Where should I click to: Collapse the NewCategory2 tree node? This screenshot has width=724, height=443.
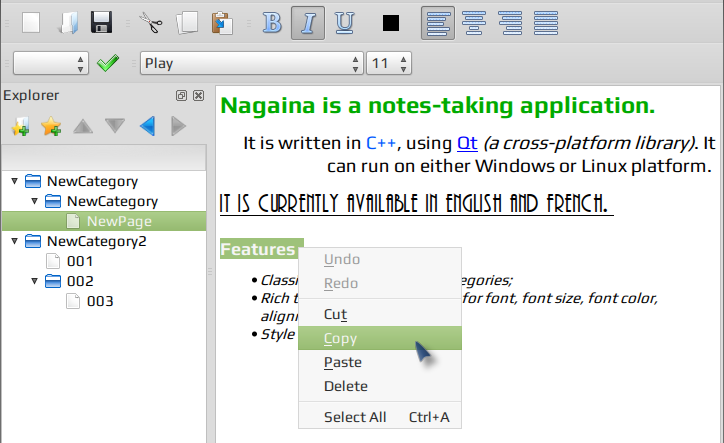click(x=14, y=241)
